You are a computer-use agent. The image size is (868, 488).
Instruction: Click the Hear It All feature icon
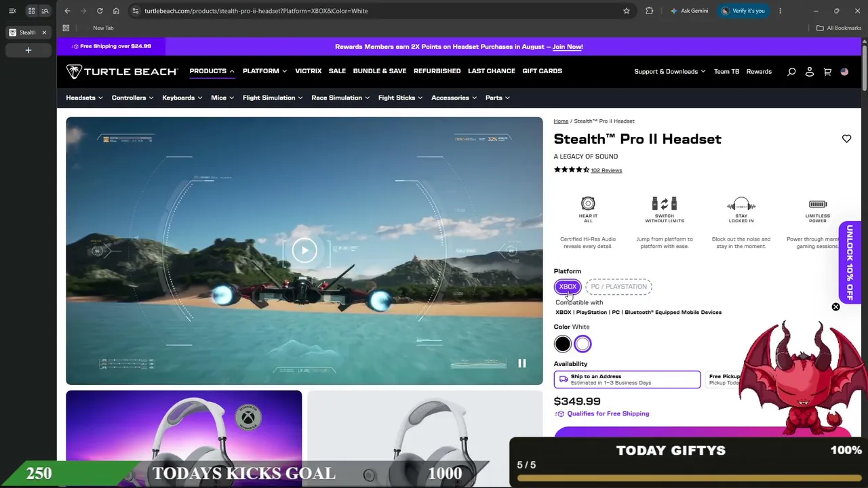coord(588,203)
